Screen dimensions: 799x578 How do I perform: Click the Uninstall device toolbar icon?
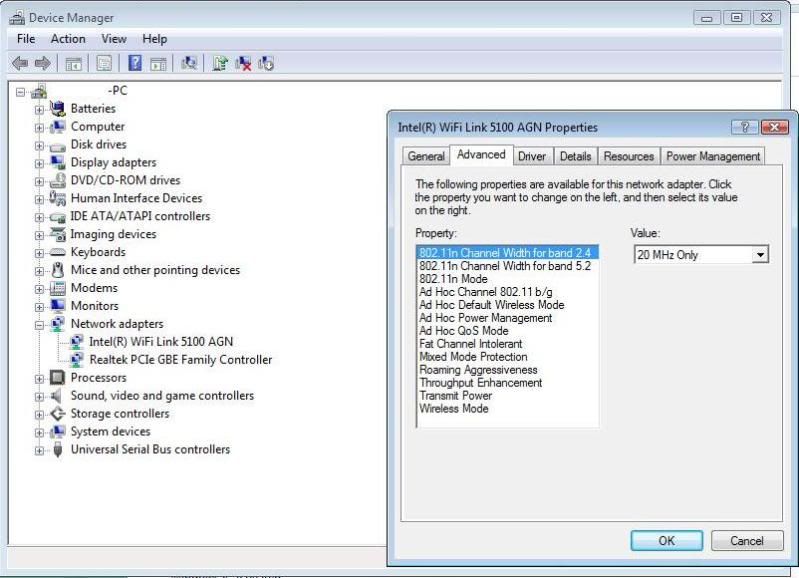click(243, 63)
